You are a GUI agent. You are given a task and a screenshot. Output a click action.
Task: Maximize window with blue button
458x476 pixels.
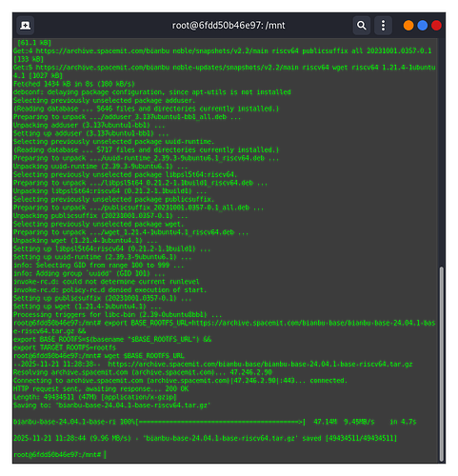(422, 26)
